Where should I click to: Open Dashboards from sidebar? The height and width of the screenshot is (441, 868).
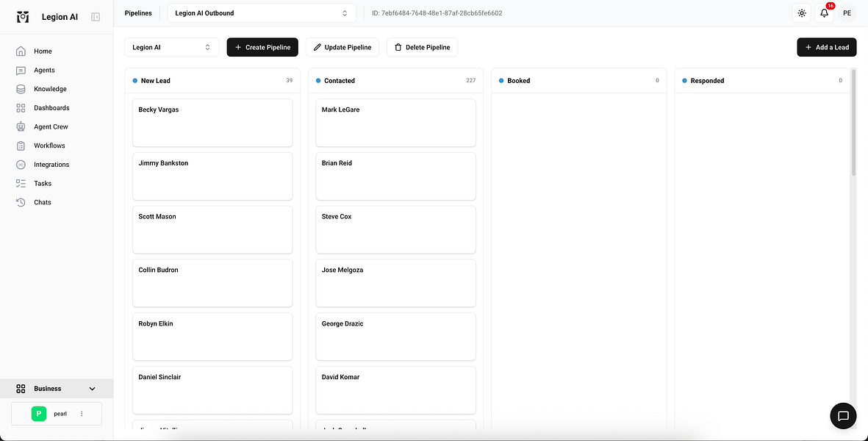point(51,108)
